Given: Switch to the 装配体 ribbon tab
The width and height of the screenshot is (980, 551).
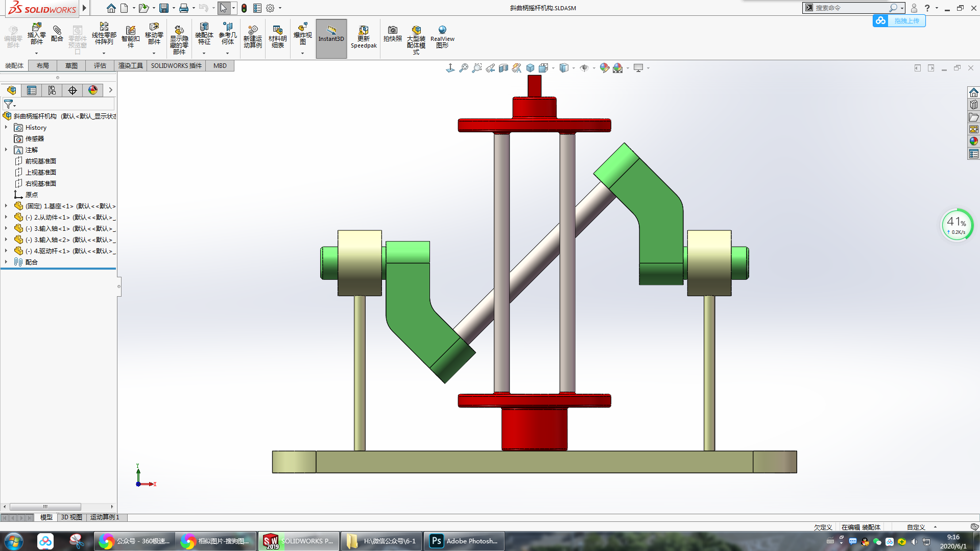Looking at the screenshot, I should pos(14,65).
